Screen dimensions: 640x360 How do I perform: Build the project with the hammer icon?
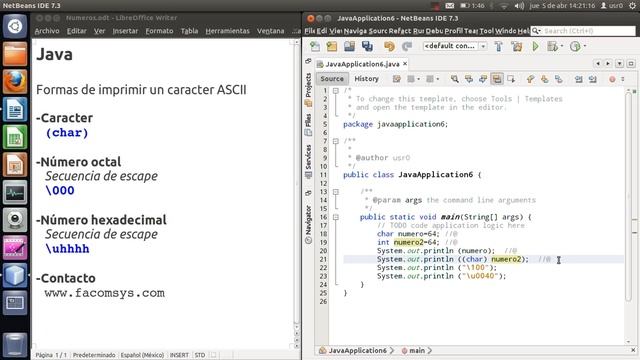(498, 46)
